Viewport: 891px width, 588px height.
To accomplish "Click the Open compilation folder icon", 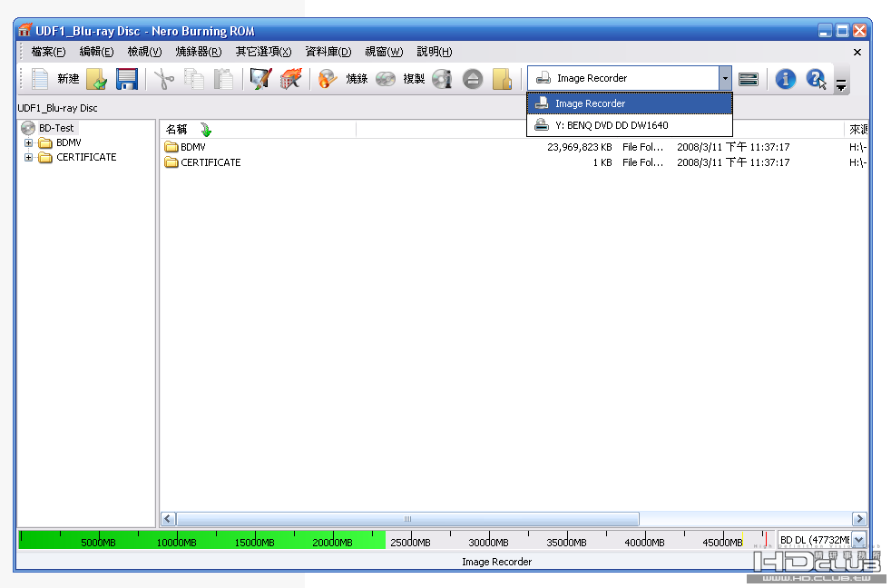I will pos(97,79).
